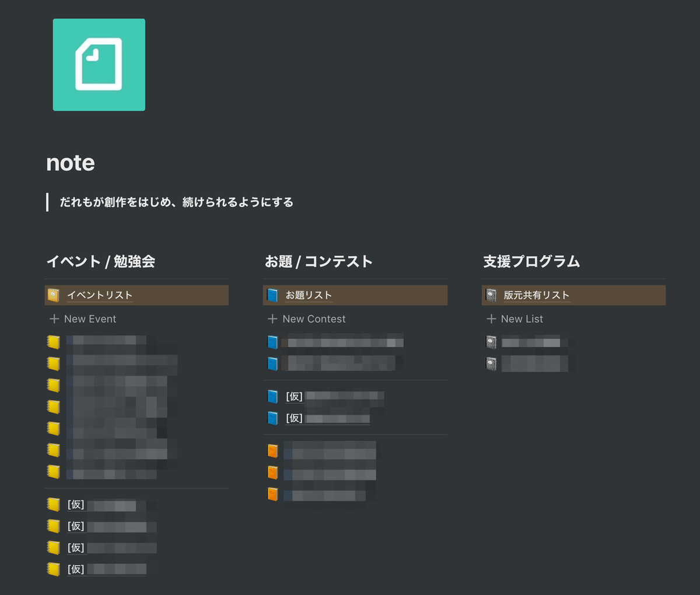Click the blue book icon beside お題リスト

click(272, 295)
